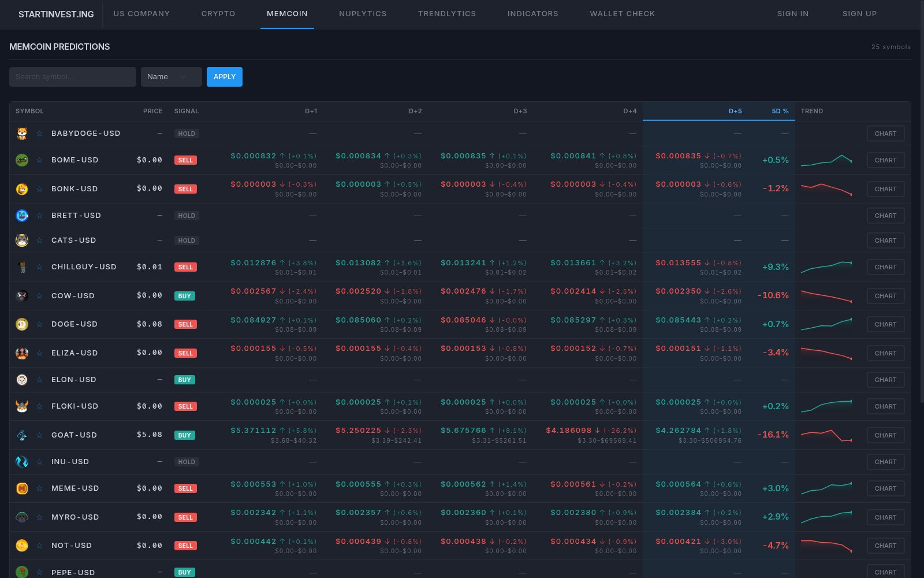
Task: Click the SELL signal badge for BONK-USD
Action: click(185, 189)
